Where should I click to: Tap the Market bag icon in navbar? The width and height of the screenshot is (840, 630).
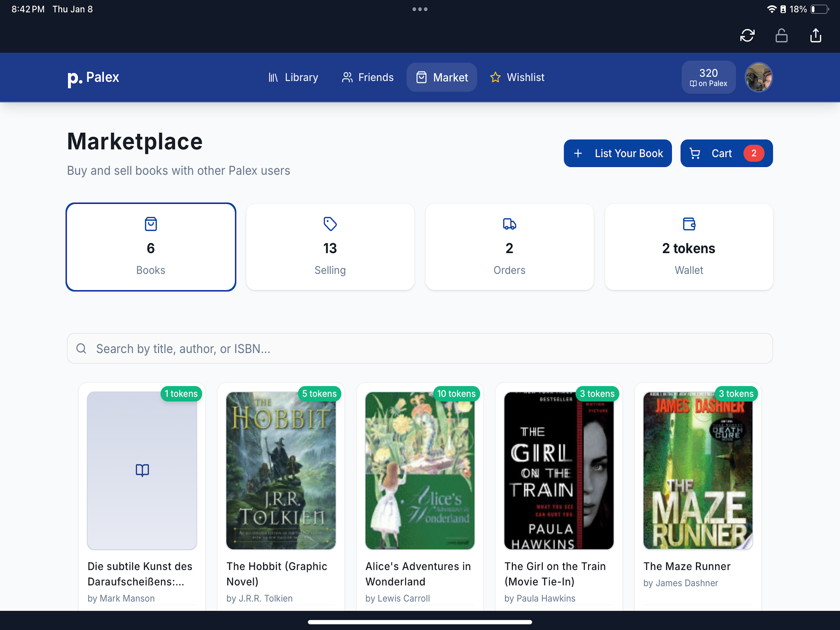point(421,78)
